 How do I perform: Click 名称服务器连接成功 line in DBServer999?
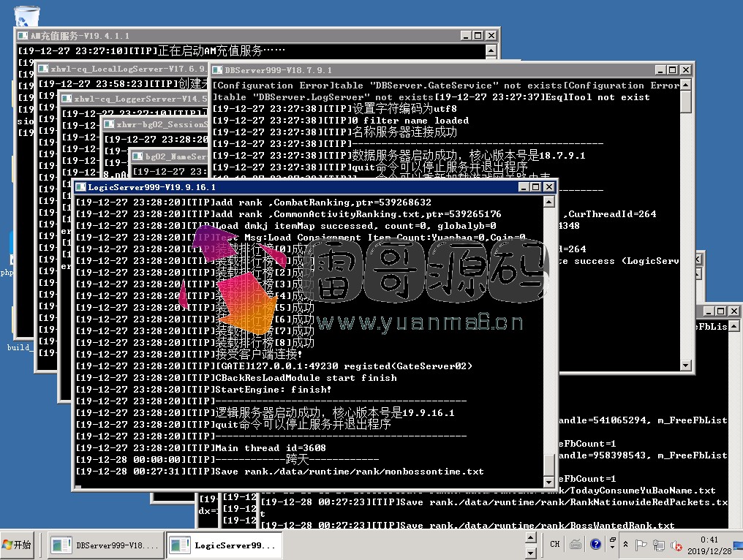click(x=334, y=132)
